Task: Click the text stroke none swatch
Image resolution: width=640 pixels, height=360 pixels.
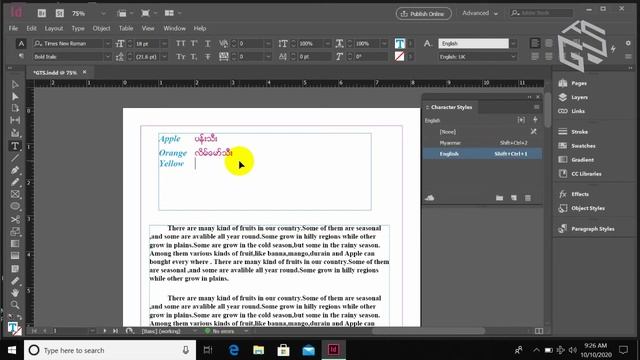Action: (x=400, y=56)
